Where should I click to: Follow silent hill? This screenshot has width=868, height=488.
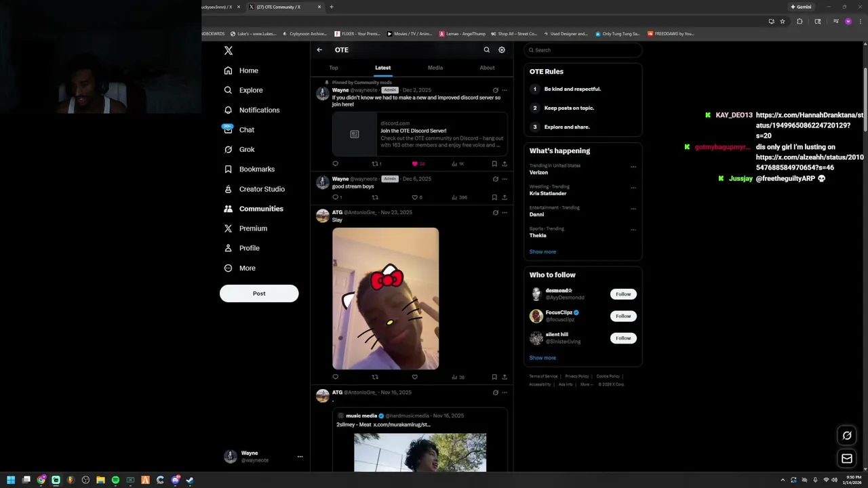(623, 338)
